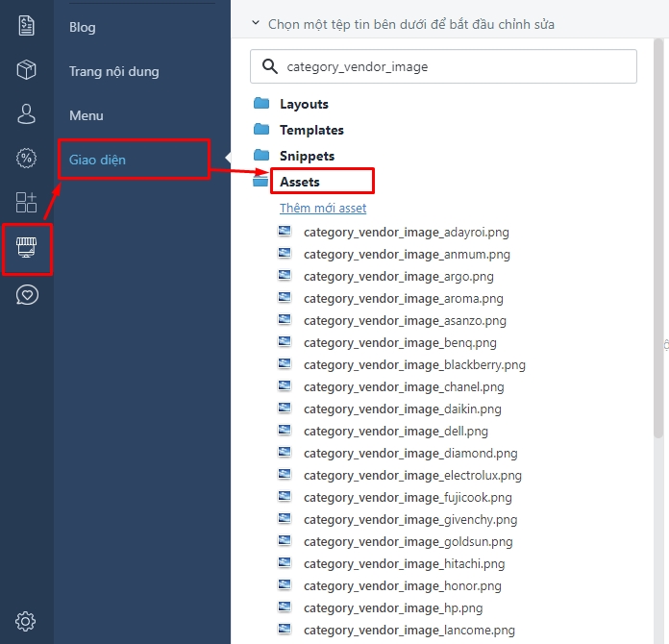Select the Giao diện menu item
Screen dimensions: 669x644
97,160
